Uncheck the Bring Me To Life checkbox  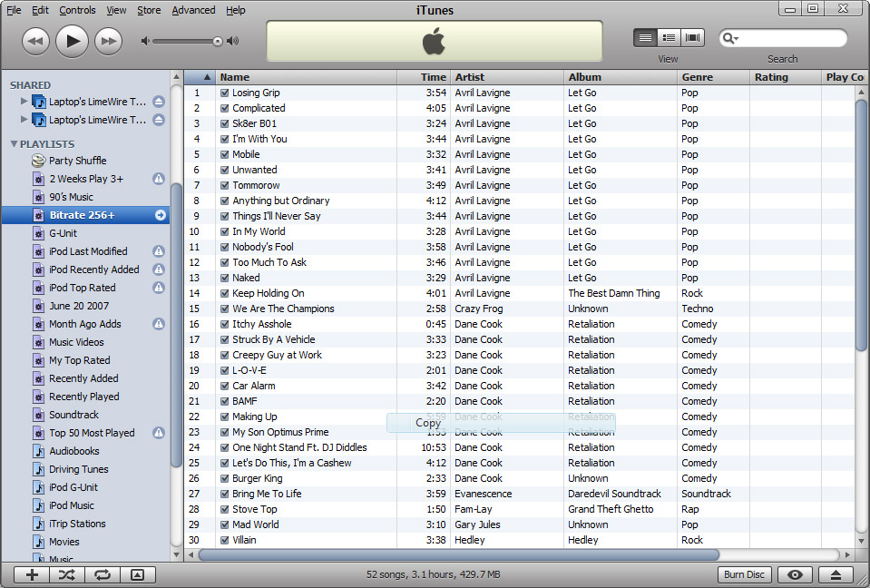pos(225,494)
